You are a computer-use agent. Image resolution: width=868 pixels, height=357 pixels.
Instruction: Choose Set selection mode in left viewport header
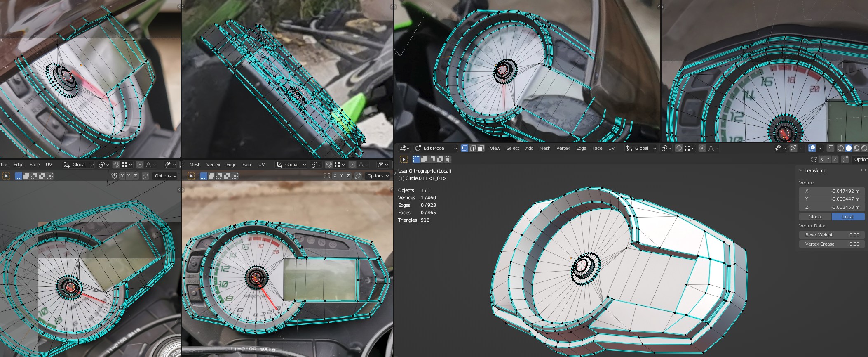click(19, 176)
